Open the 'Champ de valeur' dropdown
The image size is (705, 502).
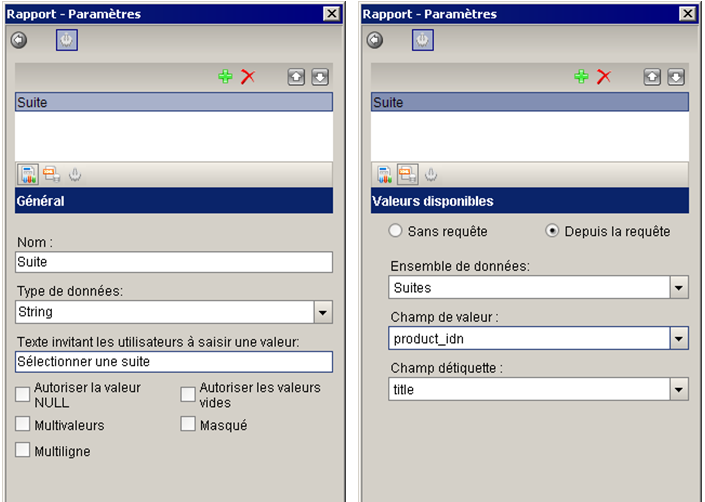point(679,339)
